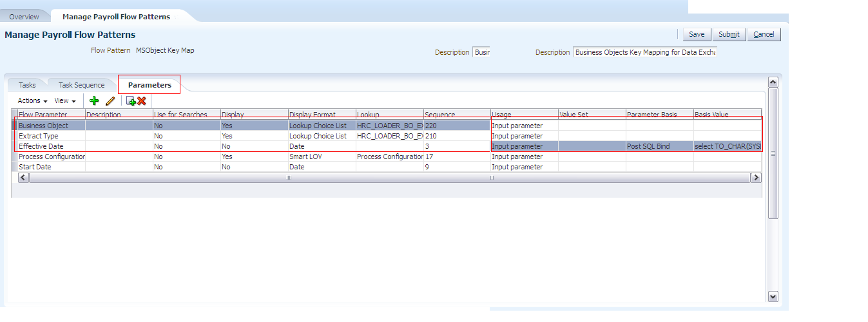Click sequence value 17 cell

[457, 156]
